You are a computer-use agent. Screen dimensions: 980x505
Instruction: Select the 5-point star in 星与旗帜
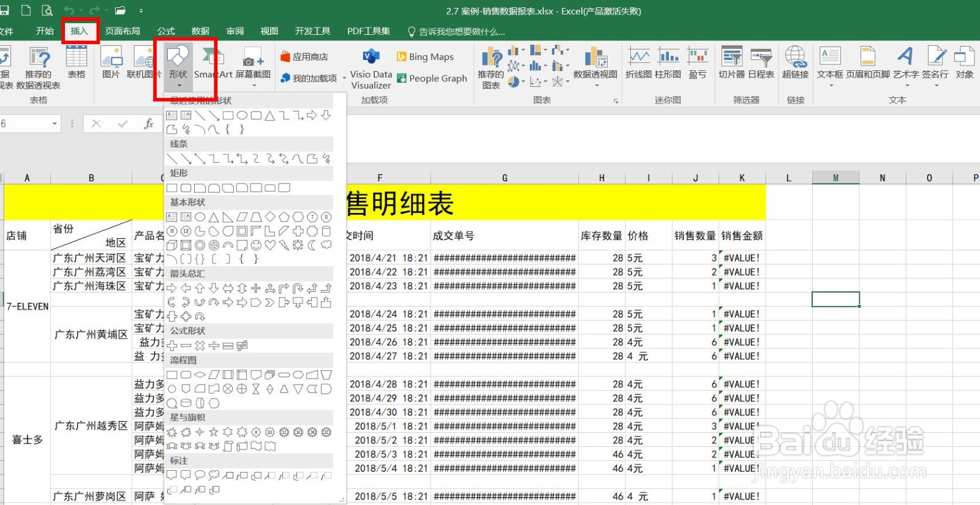[214, 432]
